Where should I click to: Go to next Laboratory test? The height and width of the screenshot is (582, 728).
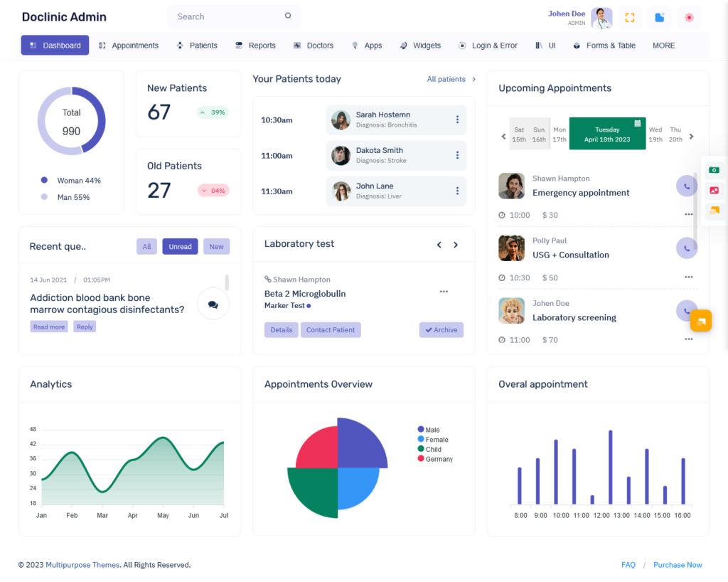(x=456, y=245)
